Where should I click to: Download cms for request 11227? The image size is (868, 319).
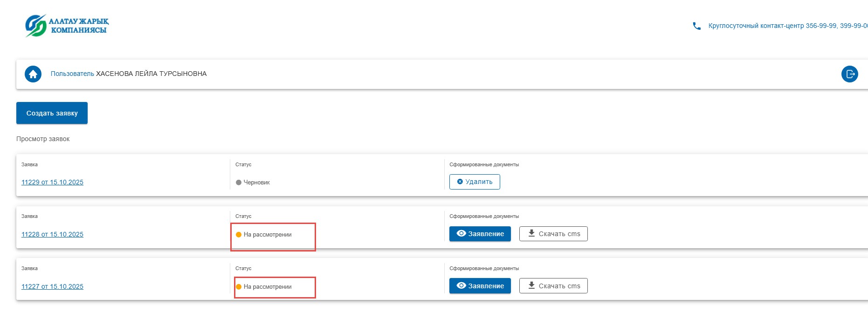click(x=553, y=286)
